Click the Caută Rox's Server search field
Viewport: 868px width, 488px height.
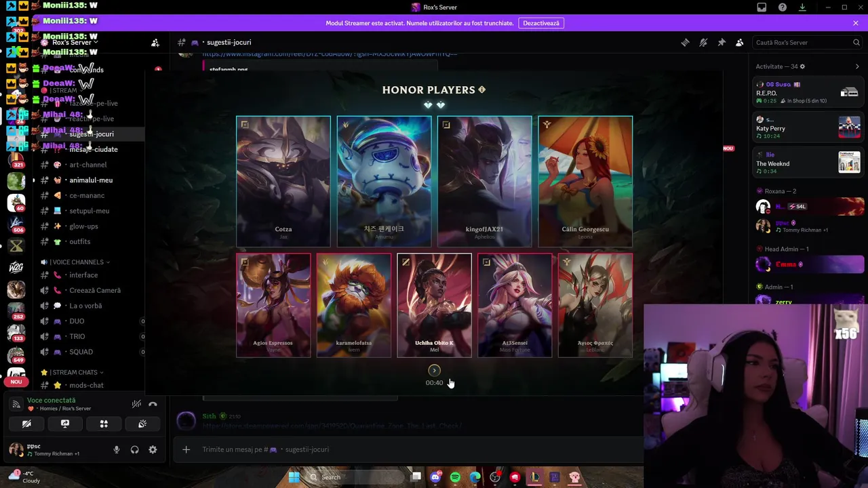(807, 43)
